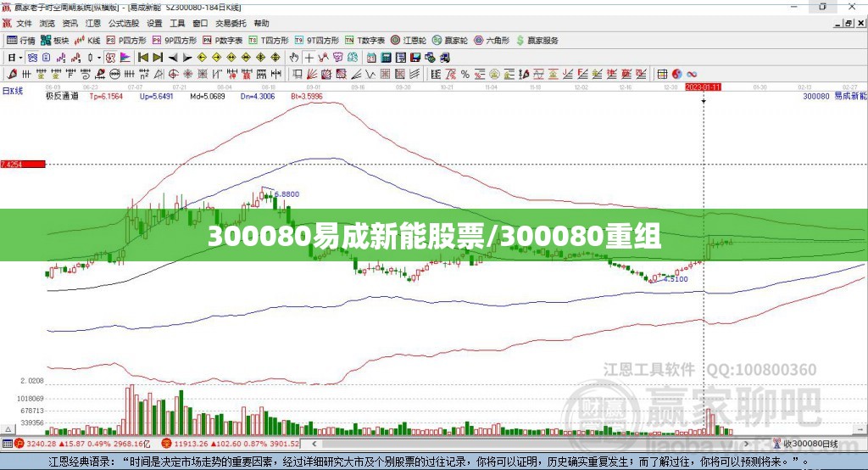Open T四方形 tool

(269, 41)
